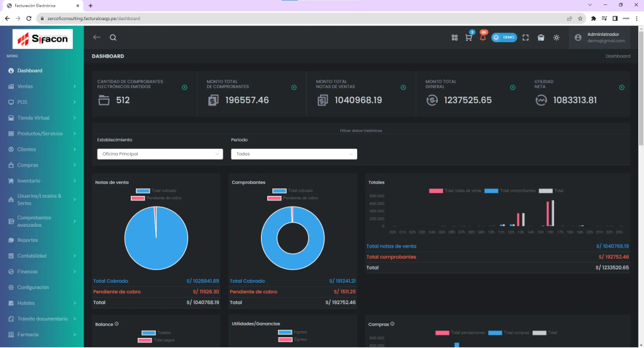Click the Sifacon logo
644x348 pixels.
click(42, 40)
